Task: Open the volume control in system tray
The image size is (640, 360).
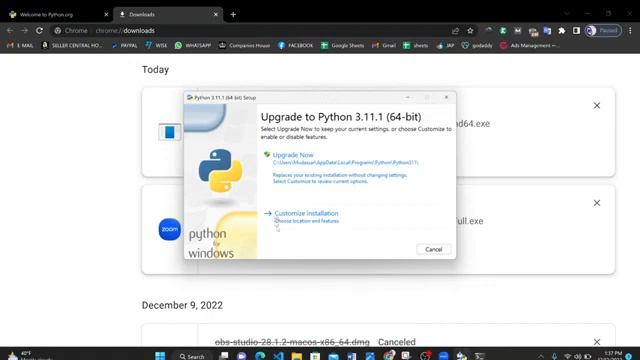Action: tap(578, 356)
